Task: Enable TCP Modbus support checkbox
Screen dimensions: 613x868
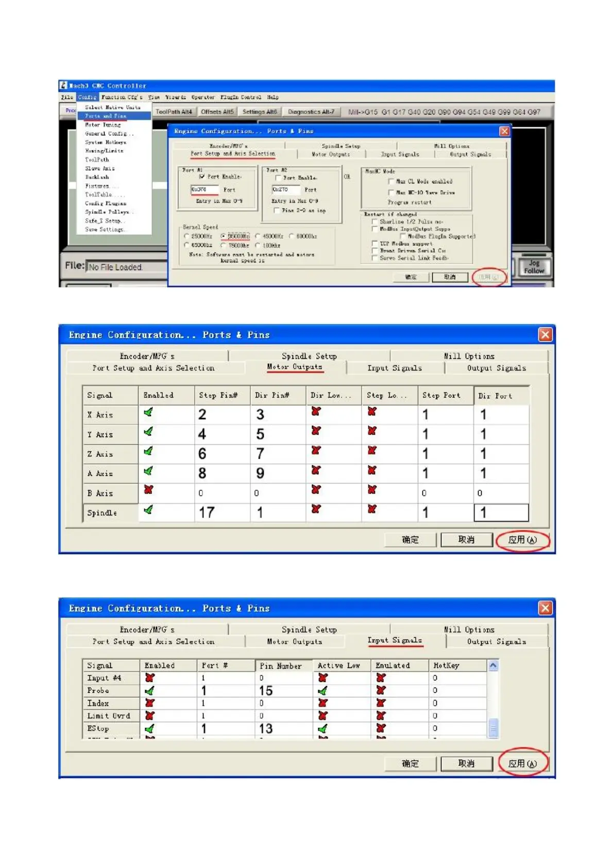Action: pyautogui.click(x=374, y=243)
